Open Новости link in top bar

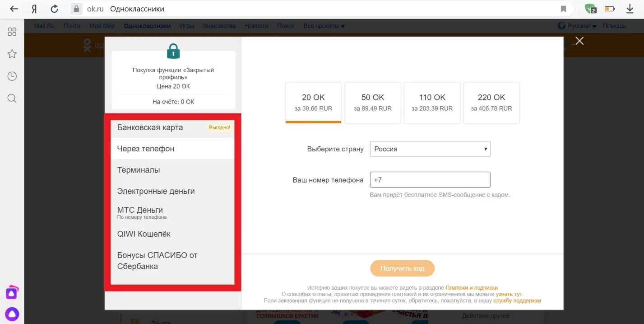click(x=257, y=26)
